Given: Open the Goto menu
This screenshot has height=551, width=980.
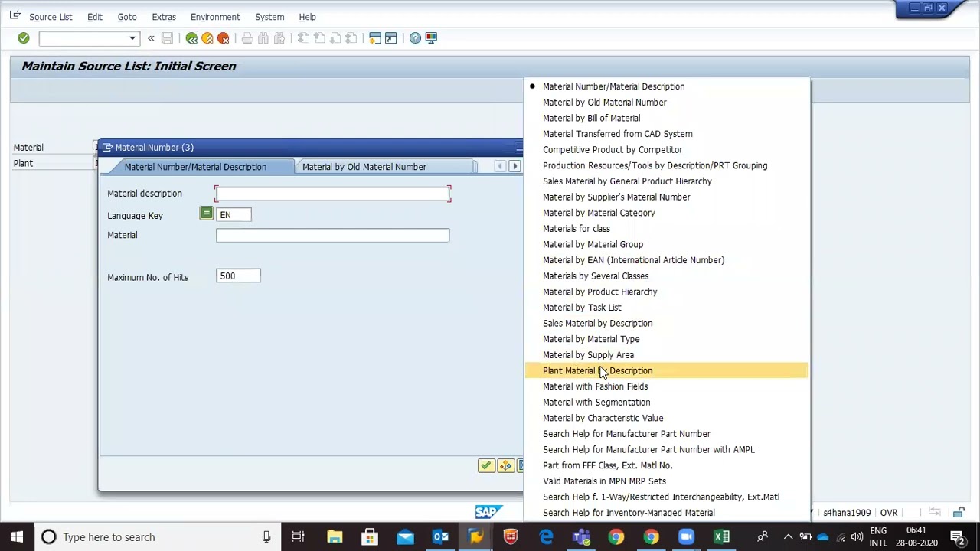Looking at the screenshot, I should tap(127, 17).
